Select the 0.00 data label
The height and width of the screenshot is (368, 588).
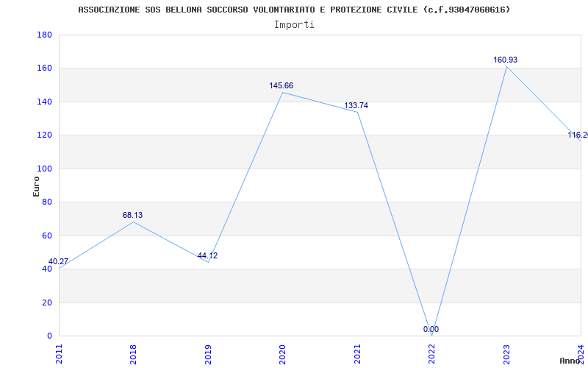pos(431,329)
